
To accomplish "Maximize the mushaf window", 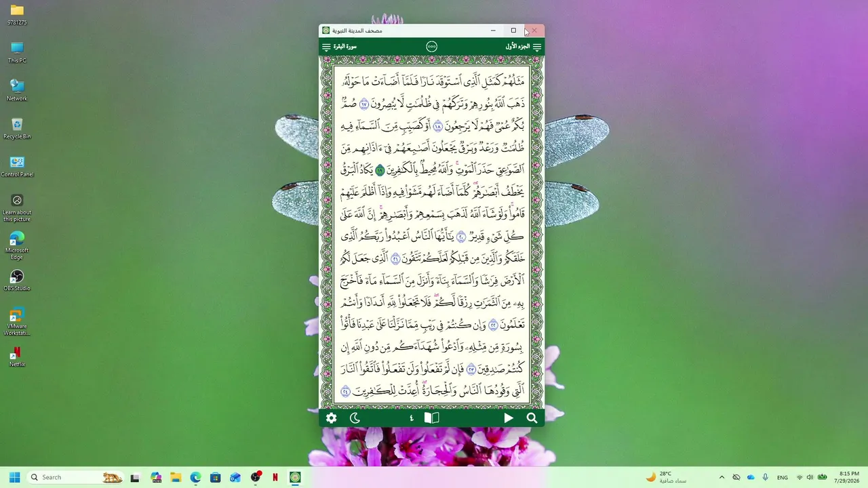I will 513,30.
